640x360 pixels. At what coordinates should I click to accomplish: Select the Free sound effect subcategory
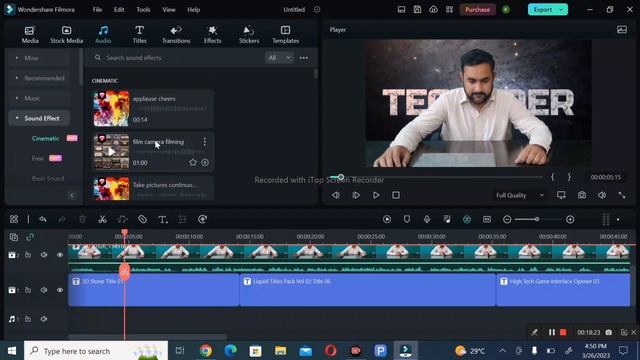click(x=38, y=158)
